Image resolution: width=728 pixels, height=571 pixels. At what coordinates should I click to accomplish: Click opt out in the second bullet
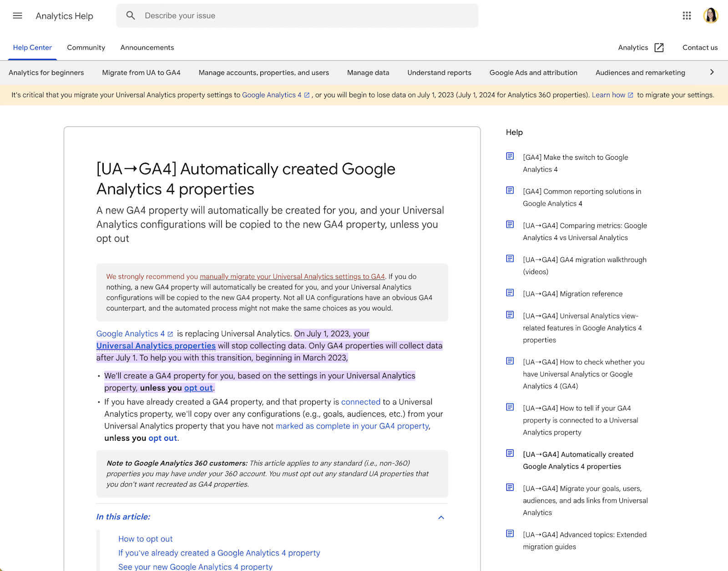pos(163,438)
